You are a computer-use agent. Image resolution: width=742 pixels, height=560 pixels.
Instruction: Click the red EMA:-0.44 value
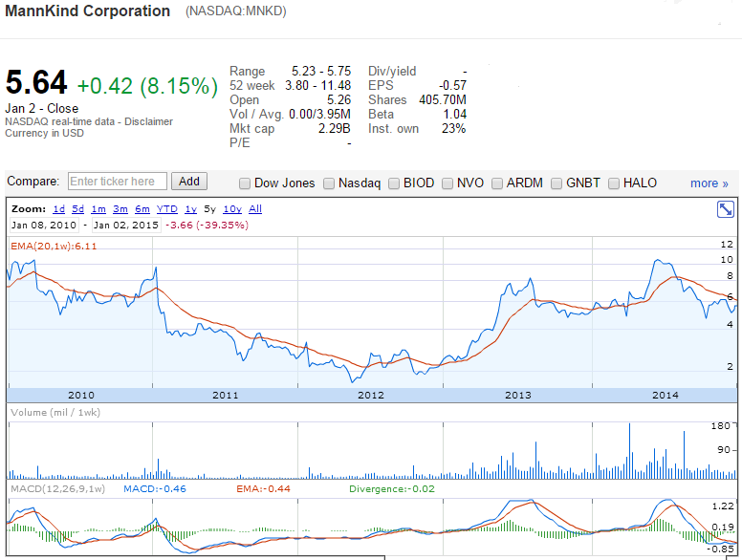pos(264,489)
